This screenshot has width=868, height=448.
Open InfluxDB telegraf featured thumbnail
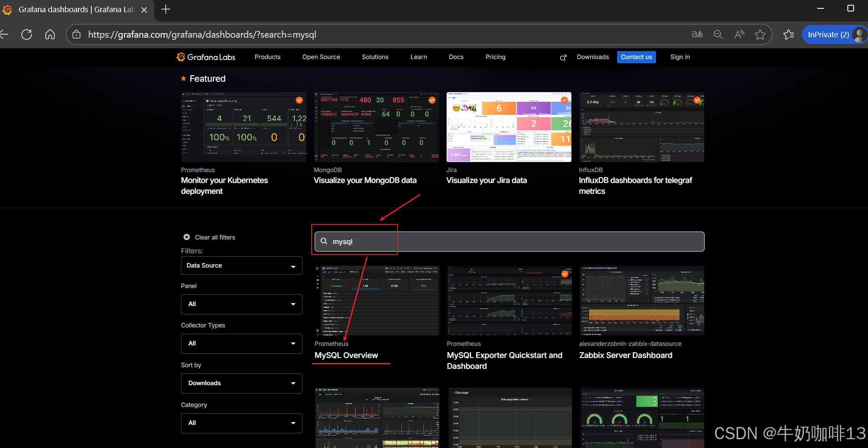641,127
